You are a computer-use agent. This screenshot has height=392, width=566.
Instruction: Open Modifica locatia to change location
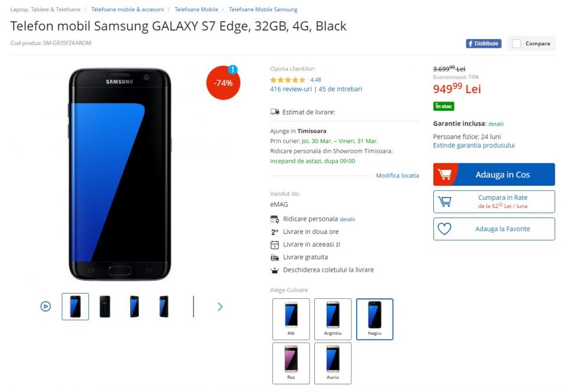(x=397, y=176)
